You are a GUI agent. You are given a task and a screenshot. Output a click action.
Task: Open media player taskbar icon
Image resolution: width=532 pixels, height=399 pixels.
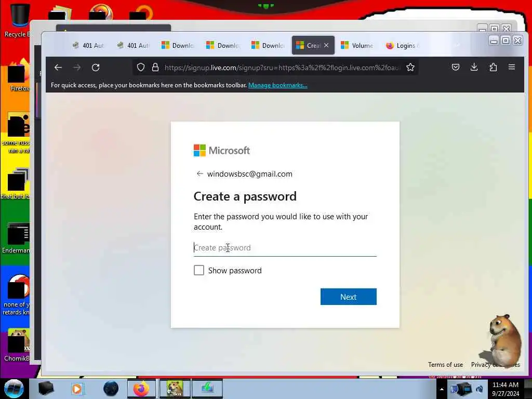pos(77,389)
